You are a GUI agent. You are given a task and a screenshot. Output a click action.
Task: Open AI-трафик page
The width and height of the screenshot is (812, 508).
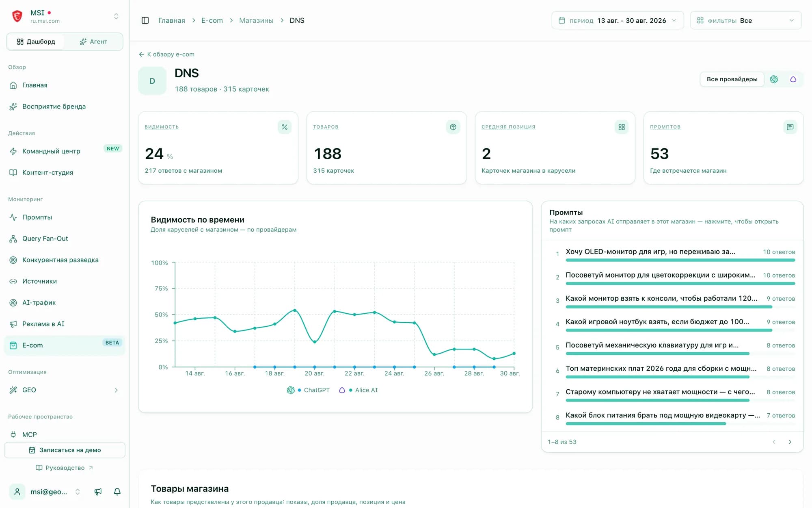65,303
